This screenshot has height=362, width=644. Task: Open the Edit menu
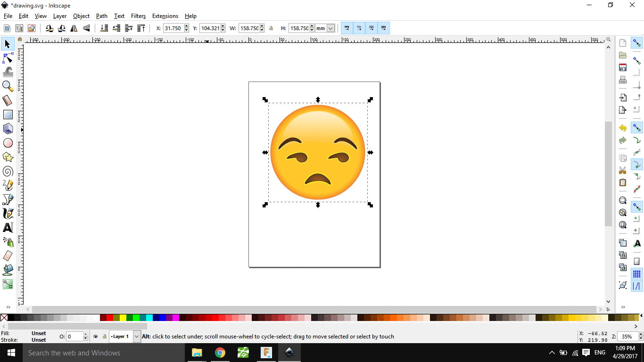[x=24, y=16]
